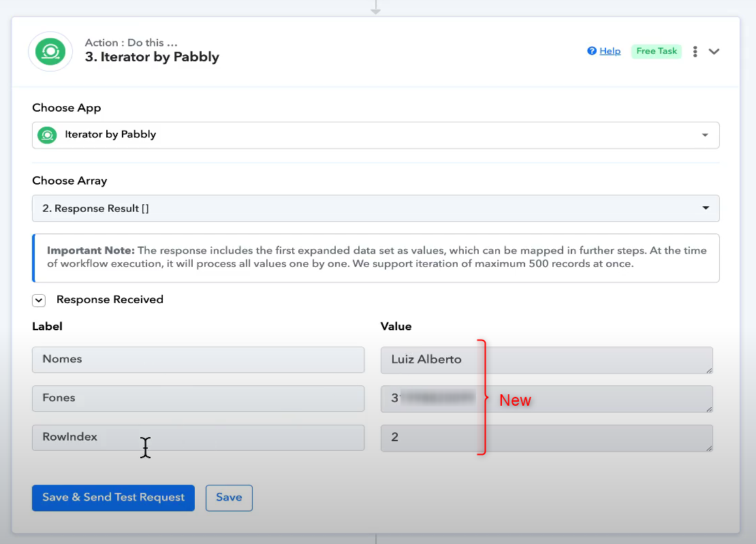Open the Choose App dropdown
The width and height of the screenshot is (756, 544).
[375, 135]
